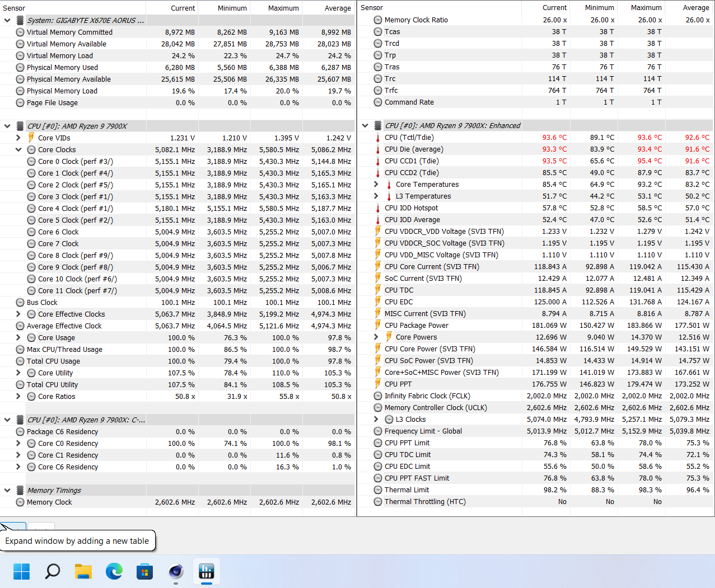Image resolution: width=715 pixels, height=588 pixels.
Task: Select the Frequency Limit - Global row
Action: (x=536, y=431)
